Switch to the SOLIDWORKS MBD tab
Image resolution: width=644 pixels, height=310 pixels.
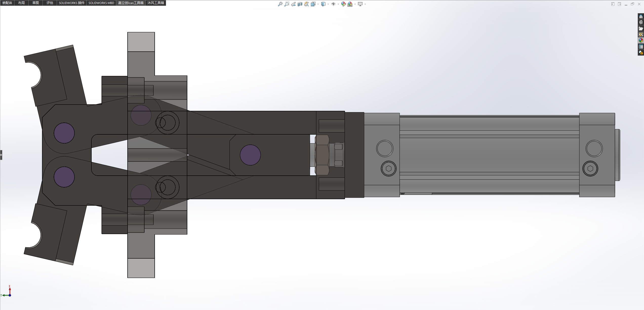[x=101, y=3]
